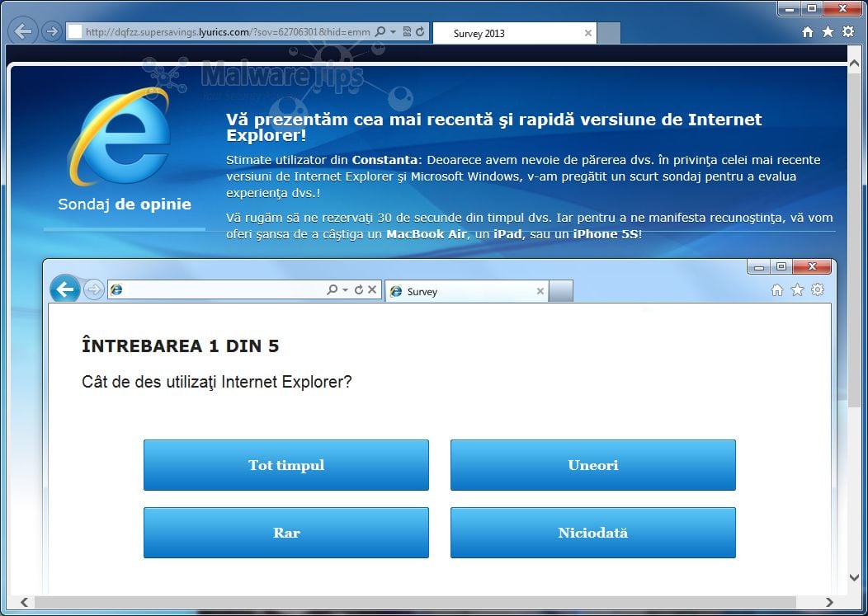
Task: Click the bold word Constanta
Action: click(x=387, y=160)
